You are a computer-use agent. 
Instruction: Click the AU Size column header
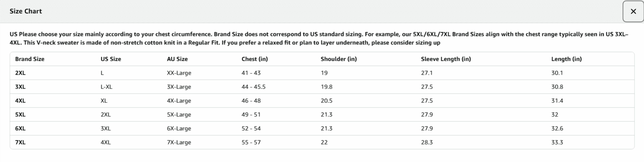(x=177, y=59)
